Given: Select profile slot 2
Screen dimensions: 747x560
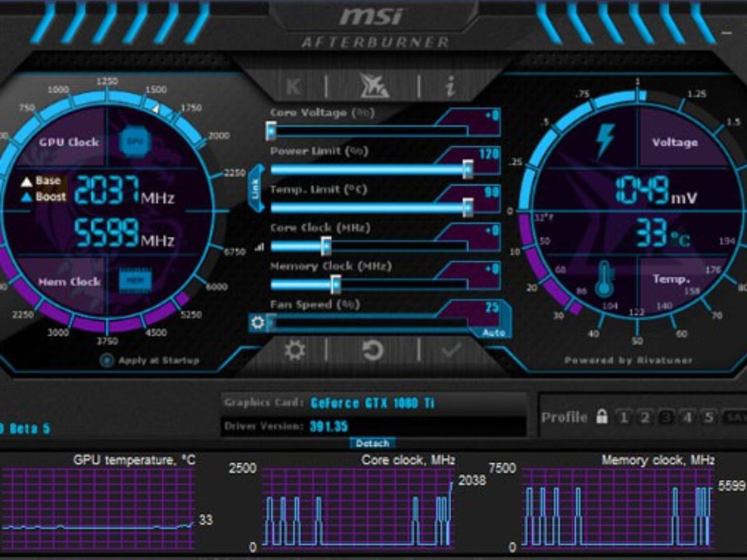Looking at the screenshot, I should pos(645,418).
